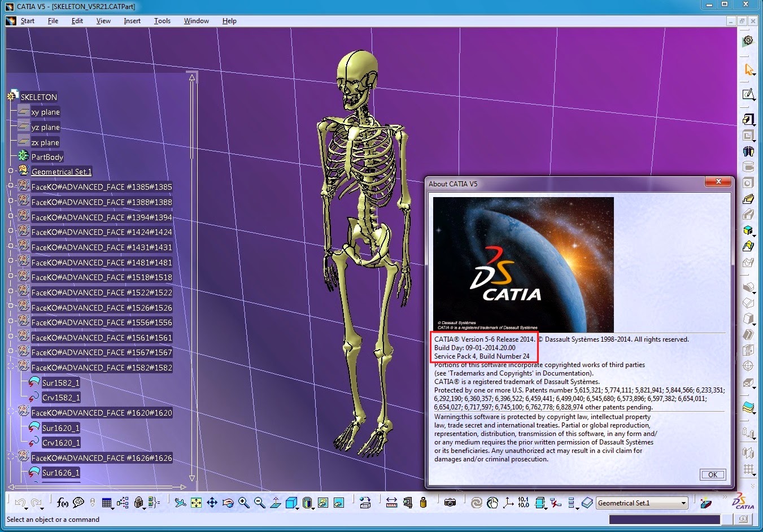Click the workbench gear icon at top right
The image size is (763, 532).
click(x=748, y=40)
